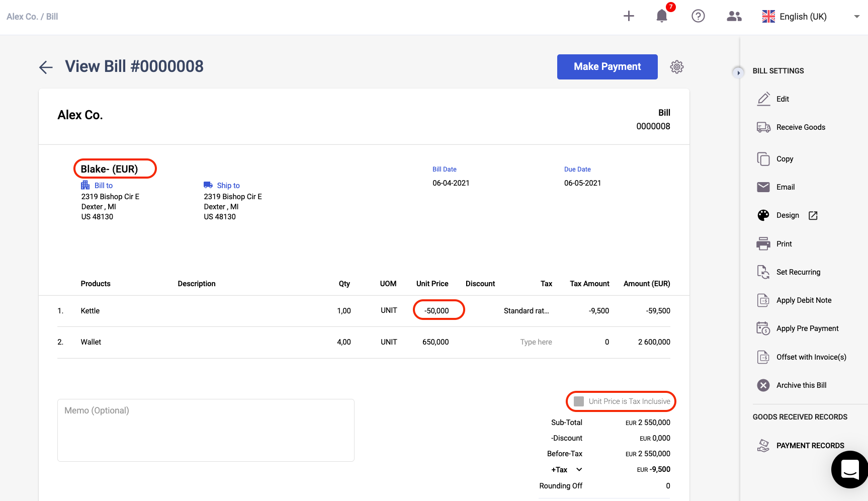Click the UK flag language icon
This screenshot has width=868, height=501.
pos(768,17)
